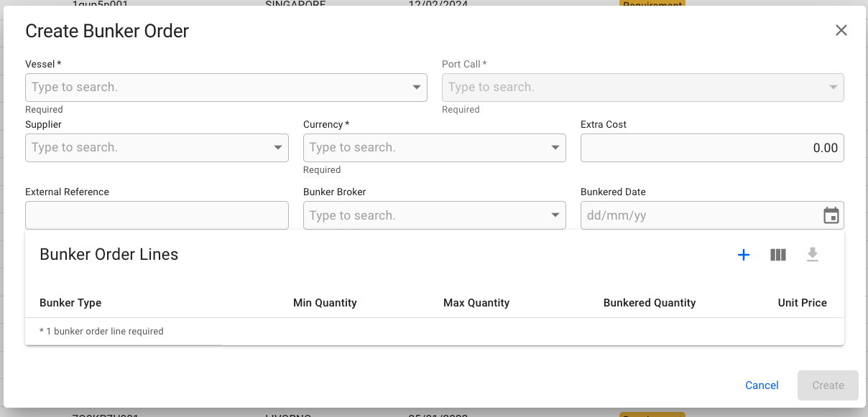Click the download export icon
The width and height of the screenshot is (868, 417).
click(813, 255)
